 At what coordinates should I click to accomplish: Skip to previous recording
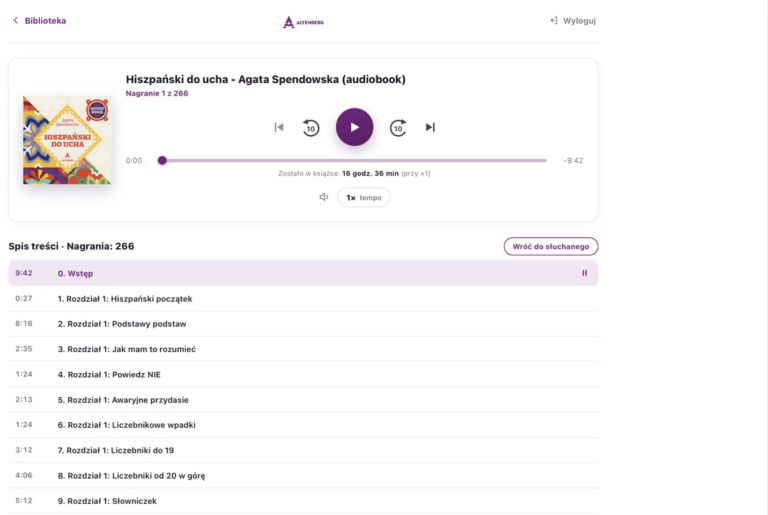click(x=279, y=127)
